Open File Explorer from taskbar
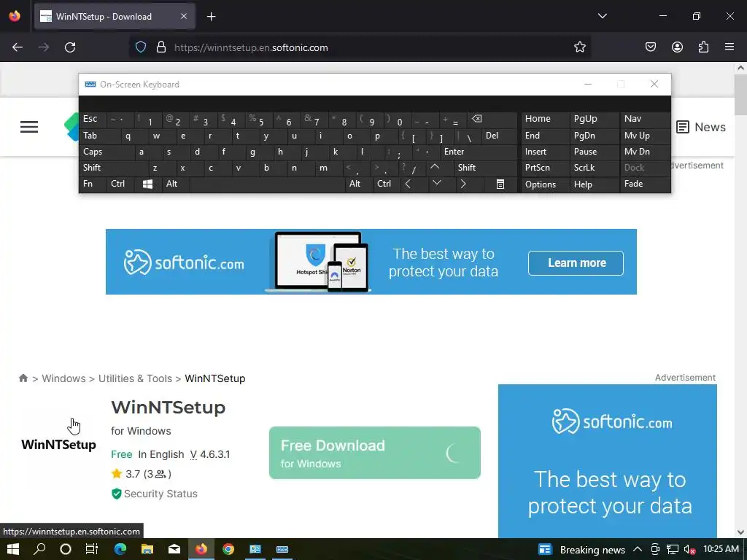Screen dimensions: 747x560 click(x=147, y=549)
